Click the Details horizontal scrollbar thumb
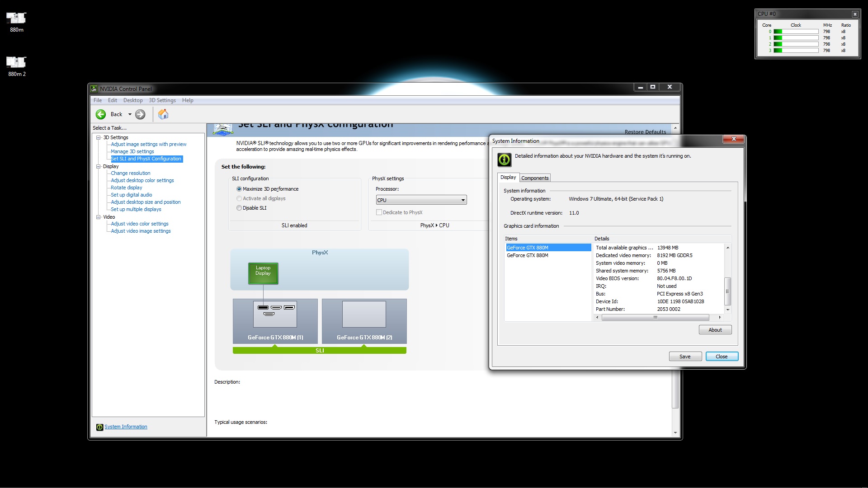This screenshot has width=868, height=488. 655,317
